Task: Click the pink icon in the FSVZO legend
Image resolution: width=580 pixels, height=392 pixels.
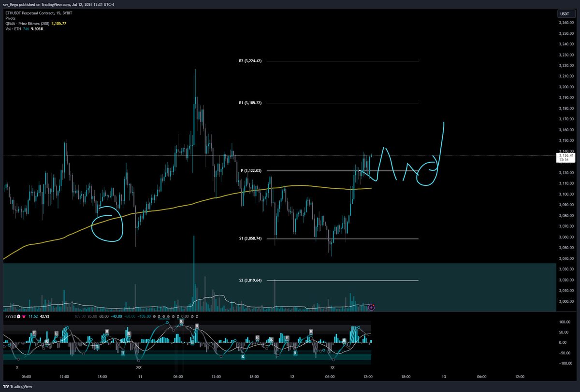Action: pos(23,317)
